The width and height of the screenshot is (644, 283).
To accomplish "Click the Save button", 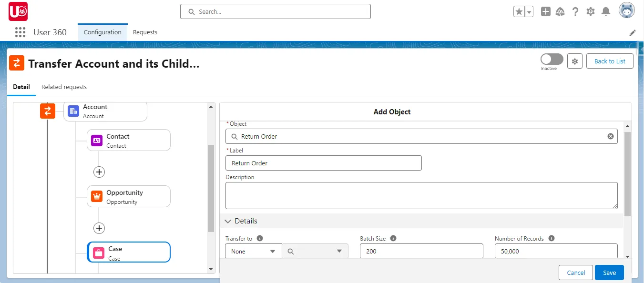I will click(609, 273).
